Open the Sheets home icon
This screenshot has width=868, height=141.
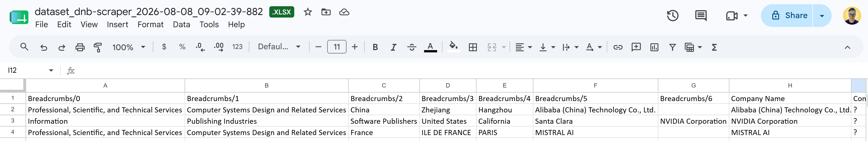click(x=19, y=17)
